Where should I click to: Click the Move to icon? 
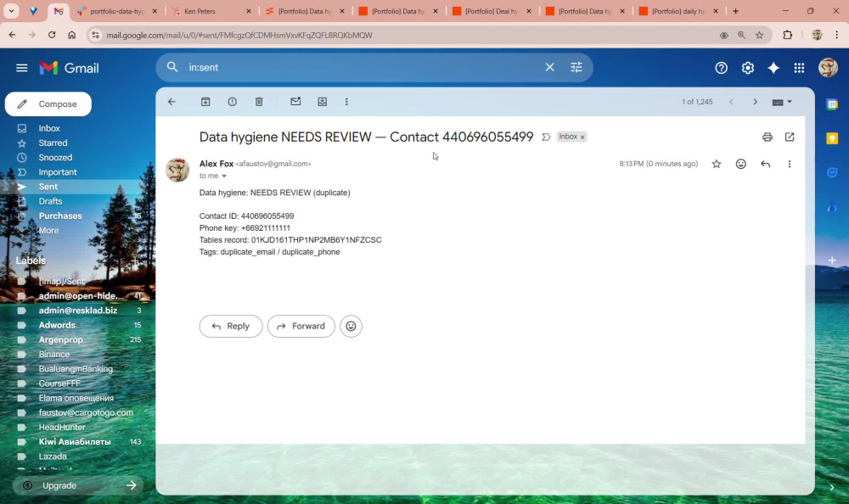pyautogui.click(x=322, y=102)
